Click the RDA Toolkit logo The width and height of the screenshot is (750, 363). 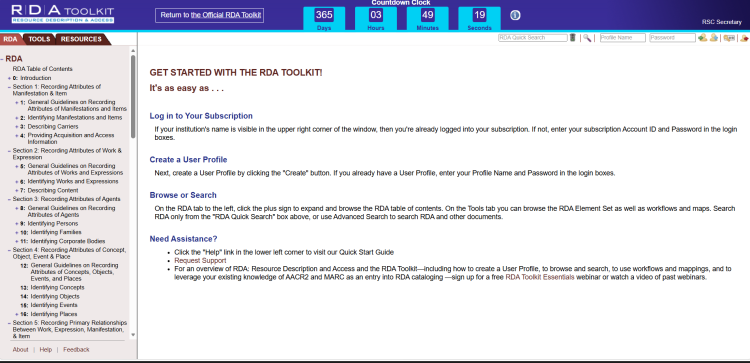coord(63,14)
